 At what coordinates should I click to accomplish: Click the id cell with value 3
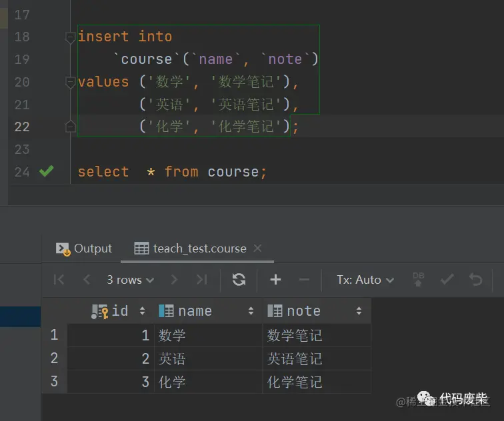point(111,382)
